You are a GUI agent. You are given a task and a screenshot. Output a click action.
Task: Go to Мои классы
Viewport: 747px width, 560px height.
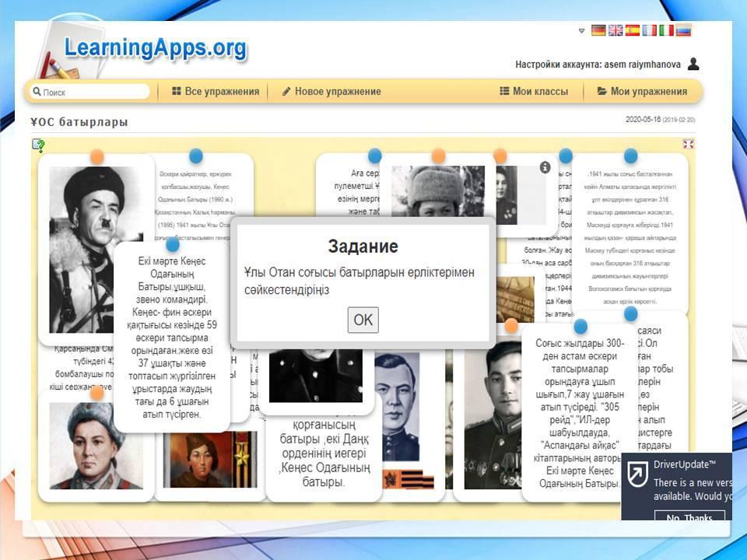click(534, 92)
